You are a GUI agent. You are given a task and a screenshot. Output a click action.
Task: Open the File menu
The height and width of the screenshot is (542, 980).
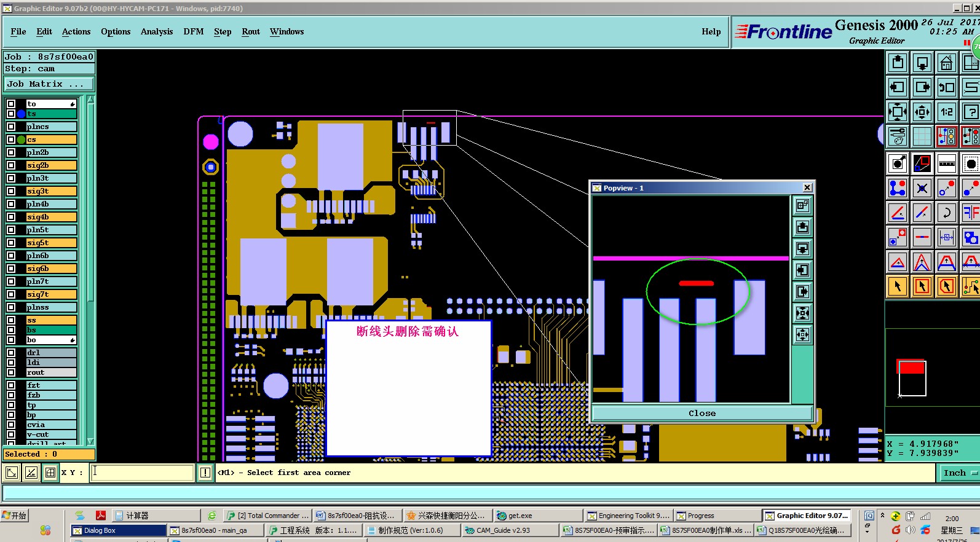[x=18, y=31]
